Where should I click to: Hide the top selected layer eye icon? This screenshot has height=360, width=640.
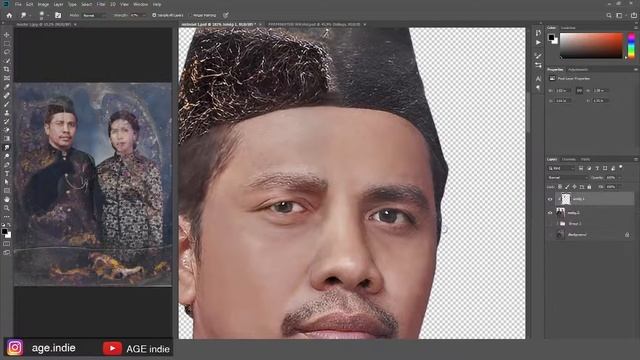[550, 199]
